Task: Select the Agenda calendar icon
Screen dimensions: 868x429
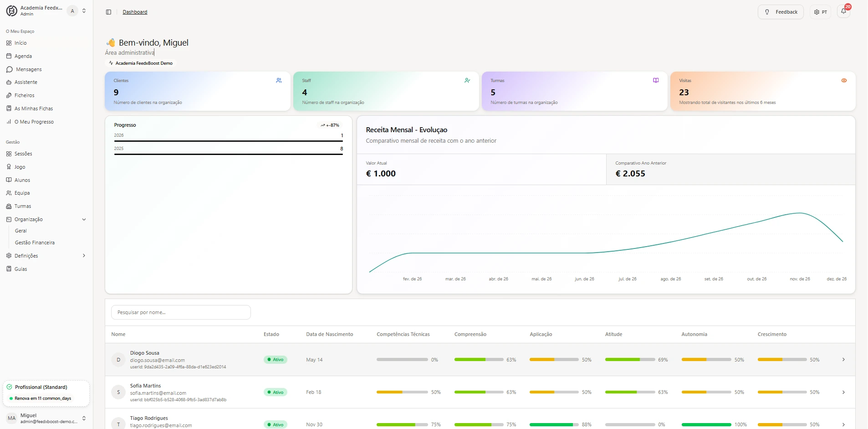Action: (x=9, y=56)
